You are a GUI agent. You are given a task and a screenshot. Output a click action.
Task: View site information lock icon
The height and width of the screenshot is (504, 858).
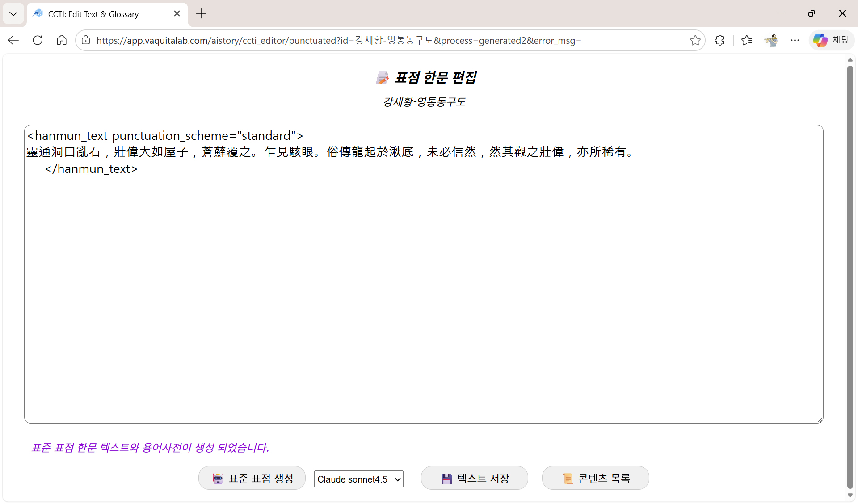click(x=86, y=40)
